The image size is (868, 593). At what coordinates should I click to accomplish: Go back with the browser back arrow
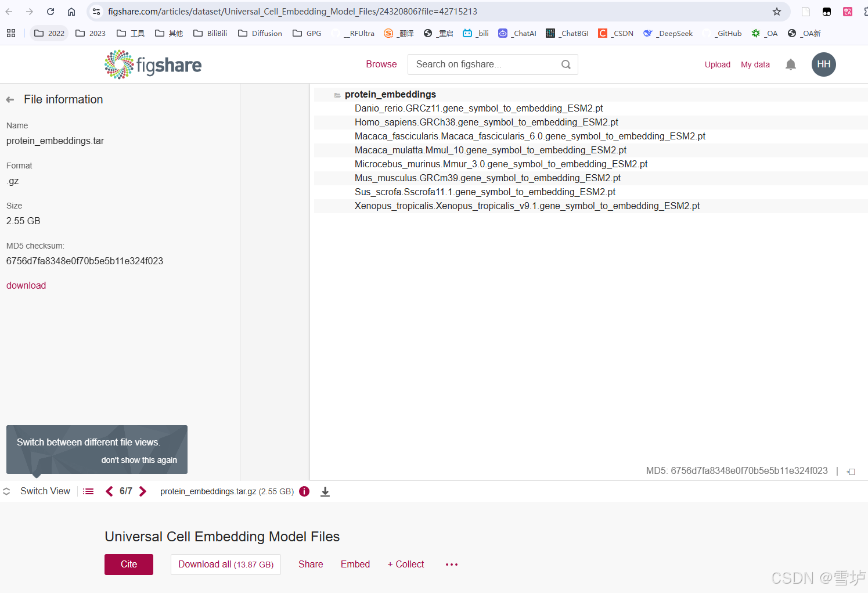pos(9,12)
